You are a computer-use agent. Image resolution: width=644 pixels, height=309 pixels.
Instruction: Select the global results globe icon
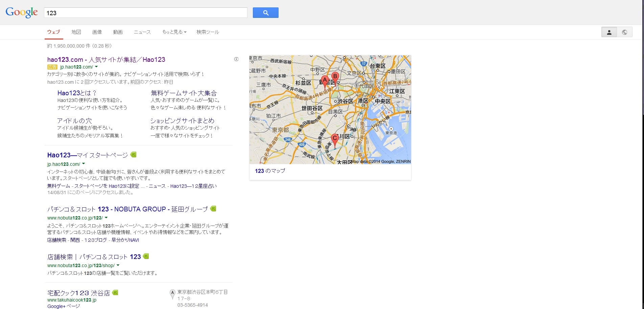pos(624,32)
